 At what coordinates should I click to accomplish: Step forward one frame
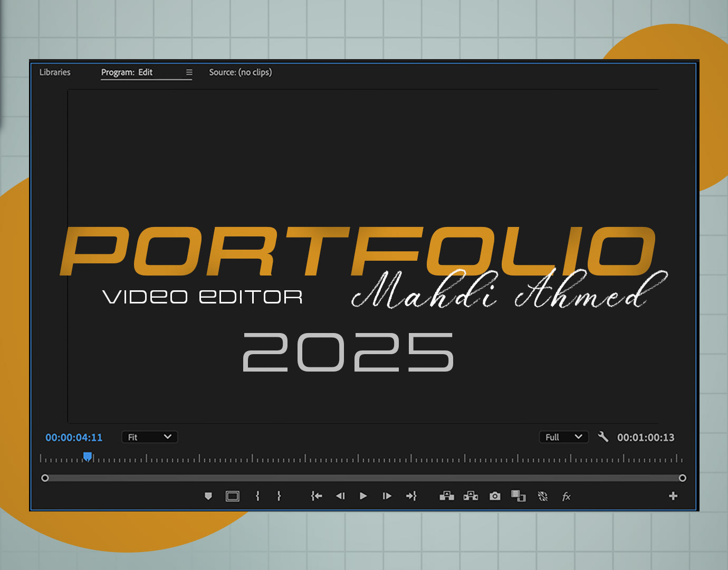pyautogui.click(x=387, y=496)
